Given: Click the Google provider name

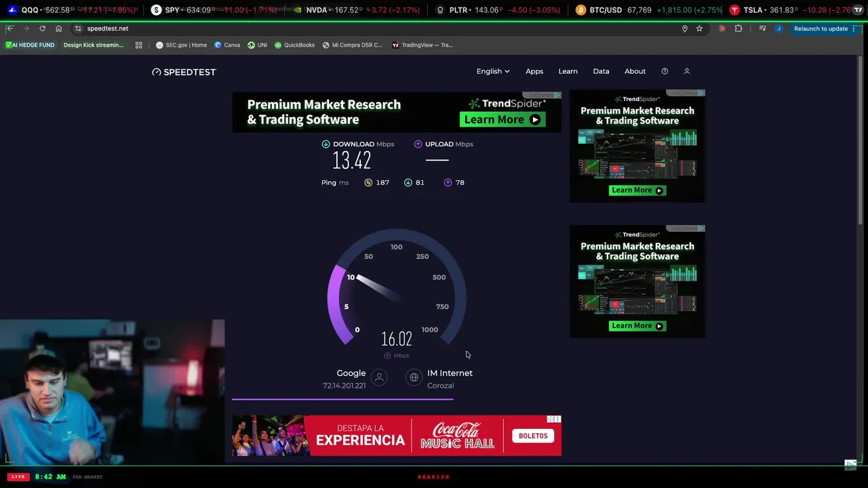Looking at the screenshot, I should coord(351,373).
